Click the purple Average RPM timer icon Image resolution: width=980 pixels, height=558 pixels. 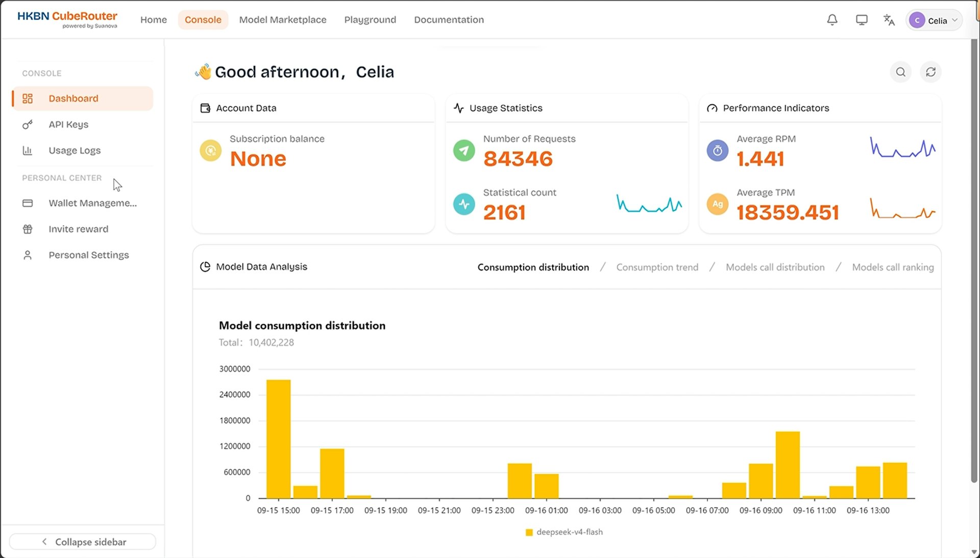[x=717, y=151]
